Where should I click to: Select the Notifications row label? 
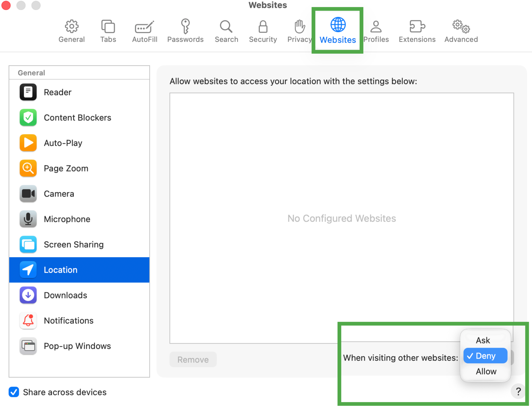pos(69,321)
